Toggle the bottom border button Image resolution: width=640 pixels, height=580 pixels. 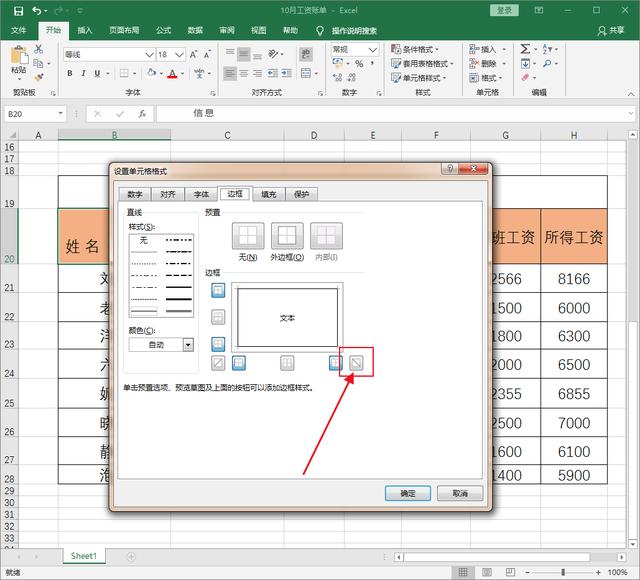[218, 344]
